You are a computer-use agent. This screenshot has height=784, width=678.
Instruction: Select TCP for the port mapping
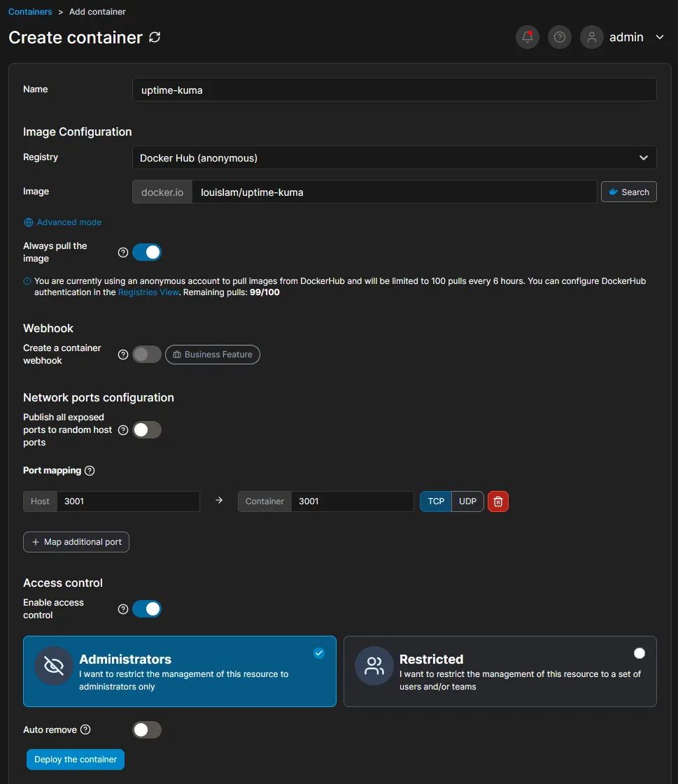(435, 501)
